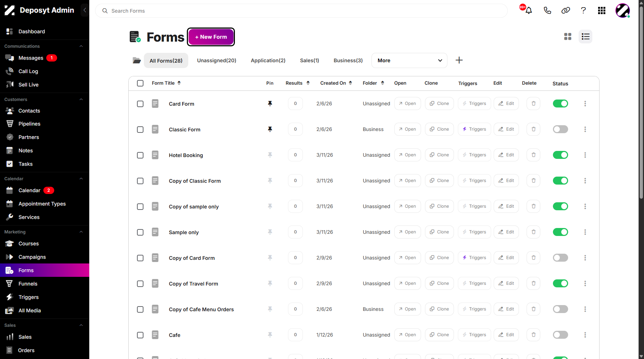Image resolution: width=644 pixels, height=359 pixels.
Task: Collapse the Customers sidebar section
Action: [x=81, y=100]
